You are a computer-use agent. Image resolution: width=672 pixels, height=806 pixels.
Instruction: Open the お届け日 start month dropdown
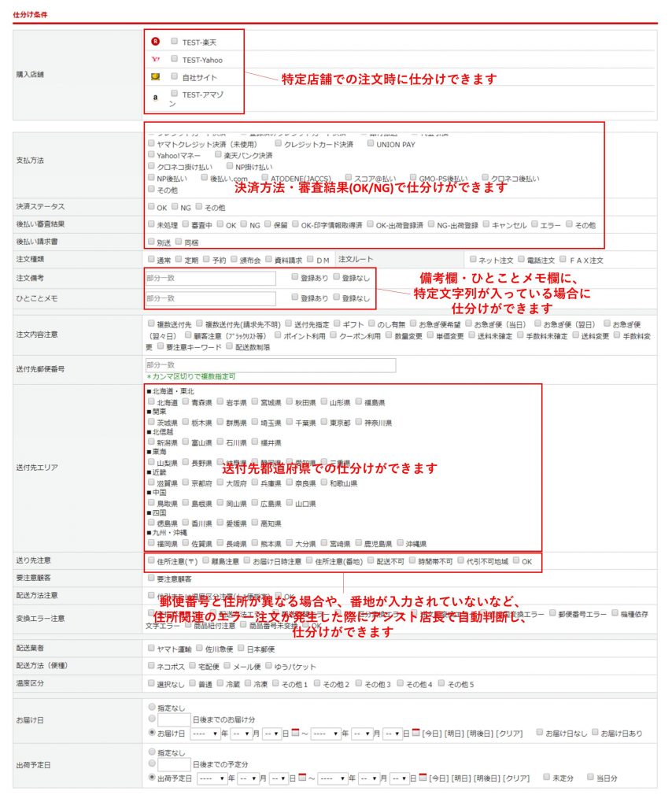click(241, 734)
